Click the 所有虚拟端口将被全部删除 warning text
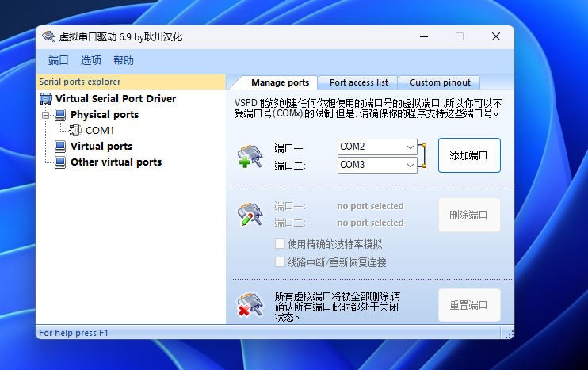The image size is (588, 370). 337,307
